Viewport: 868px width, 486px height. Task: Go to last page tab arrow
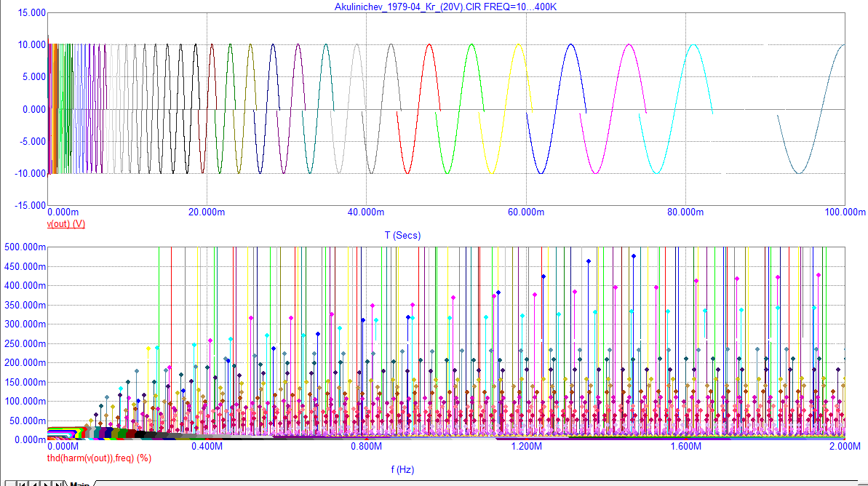[59, 484]
